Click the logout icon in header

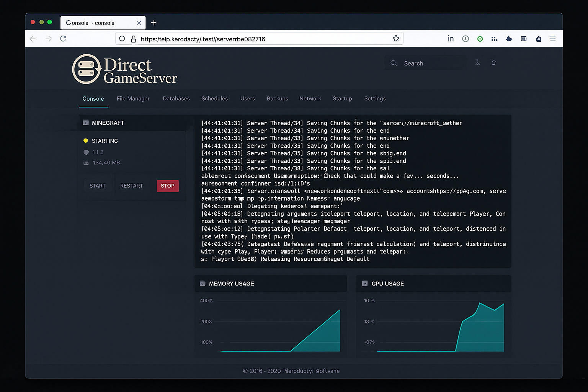click(x=493, y=62)
